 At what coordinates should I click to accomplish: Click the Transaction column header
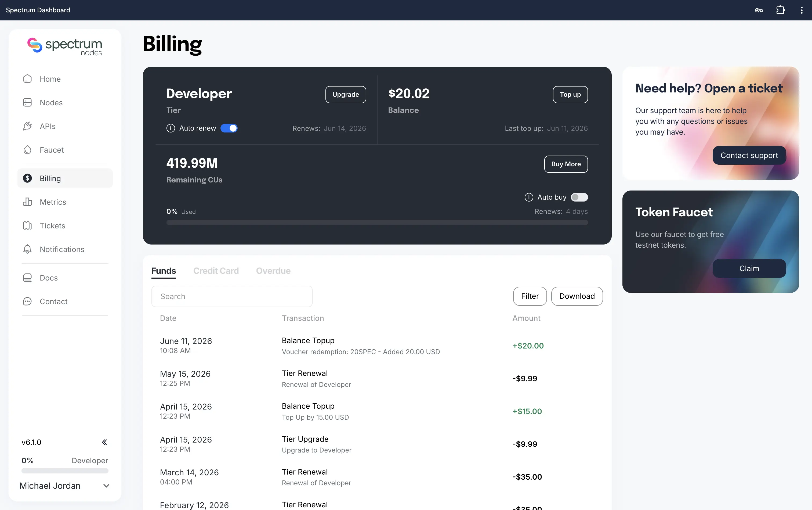pos(303,318)
